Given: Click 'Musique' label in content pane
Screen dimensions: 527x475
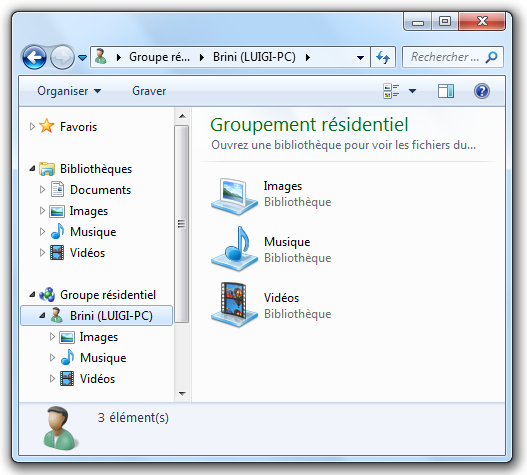Looking at the screenshot, I should (287, 242).
